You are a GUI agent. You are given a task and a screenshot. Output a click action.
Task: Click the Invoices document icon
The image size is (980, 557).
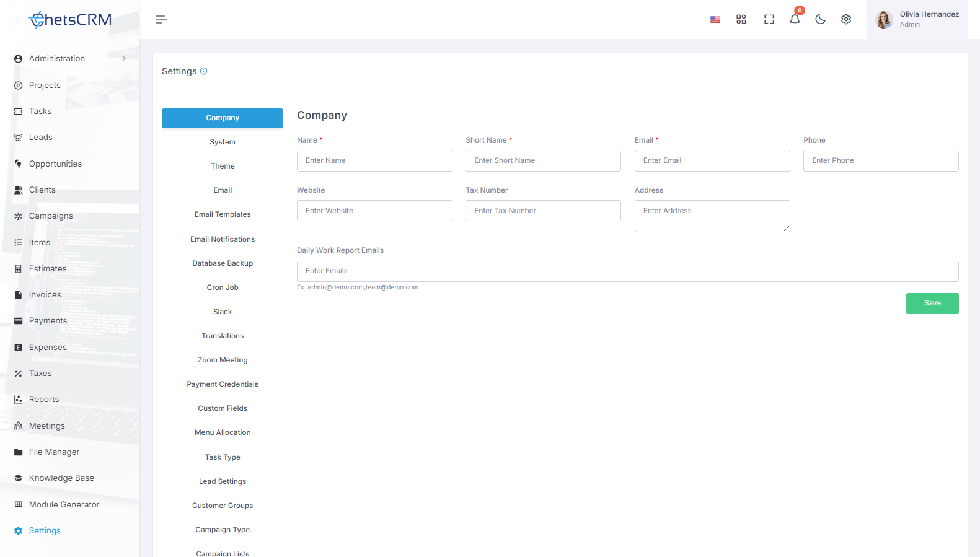18,295
